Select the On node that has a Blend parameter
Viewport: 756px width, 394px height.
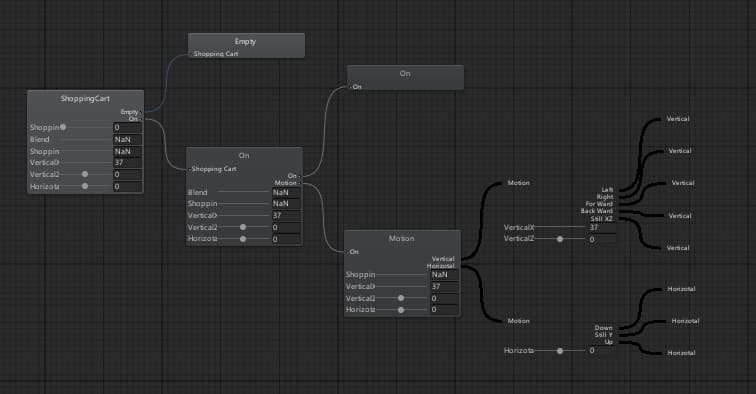coord(244,155)
